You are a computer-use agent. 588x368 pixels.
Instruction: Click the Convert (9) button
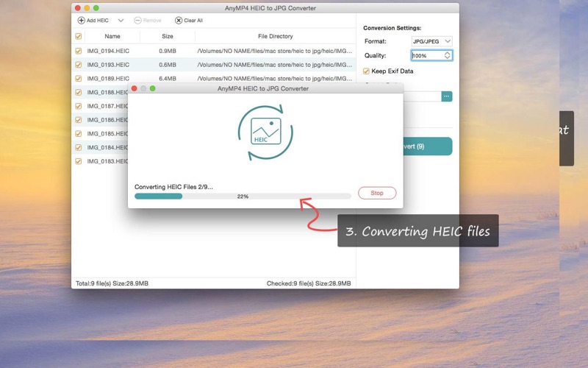tap(428, 146)
